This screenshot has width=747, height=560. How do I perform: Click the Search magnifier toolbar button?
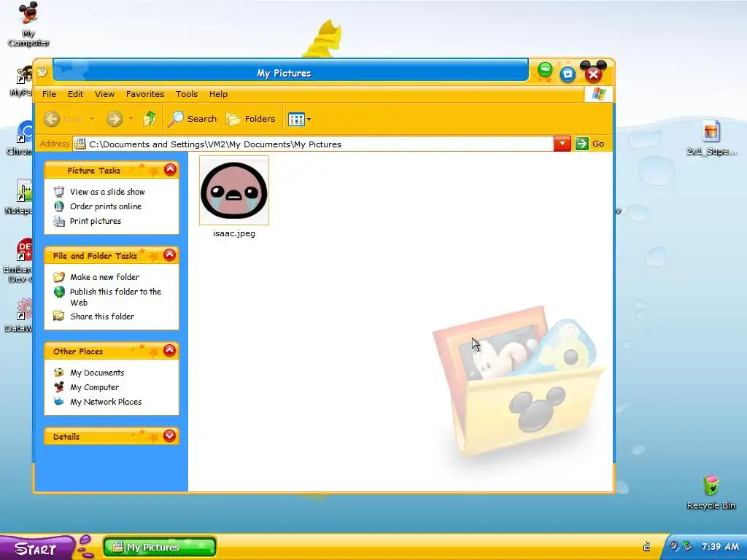192,119
